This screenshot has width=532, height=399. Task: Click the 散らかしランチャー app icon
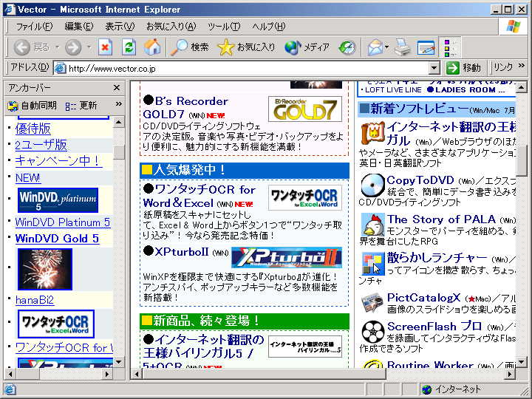(x=372, y=263)
